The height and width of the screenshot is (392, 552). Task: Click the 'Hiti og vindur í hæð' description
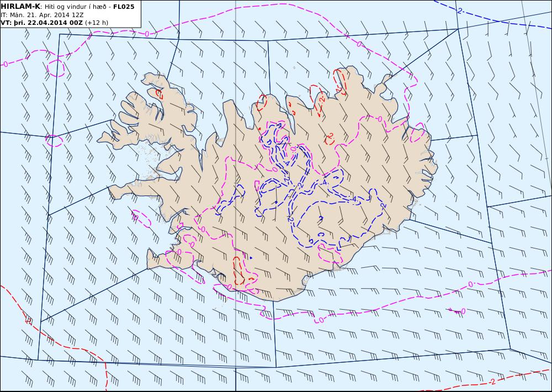pyautogui.click(x=76, y=7)
